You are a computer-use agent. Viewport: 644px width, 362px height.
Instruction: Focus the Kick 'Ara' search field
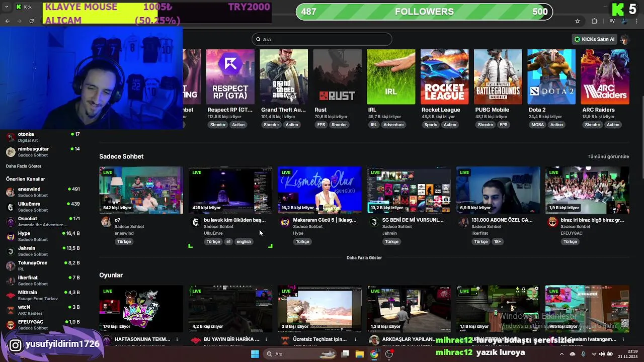coord(322,39)
